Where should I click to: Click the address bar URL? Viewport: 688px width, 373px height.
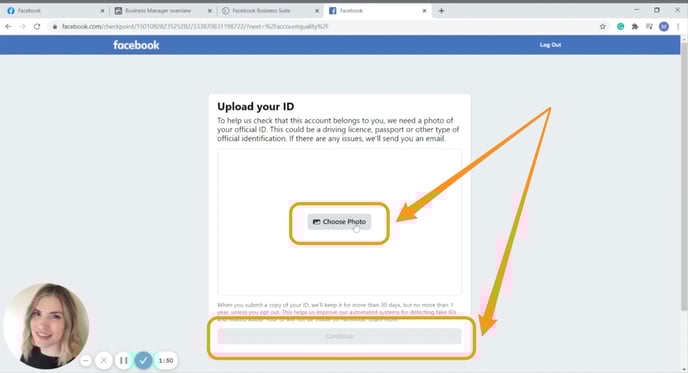pyautogui.click(x=195, y=27)
